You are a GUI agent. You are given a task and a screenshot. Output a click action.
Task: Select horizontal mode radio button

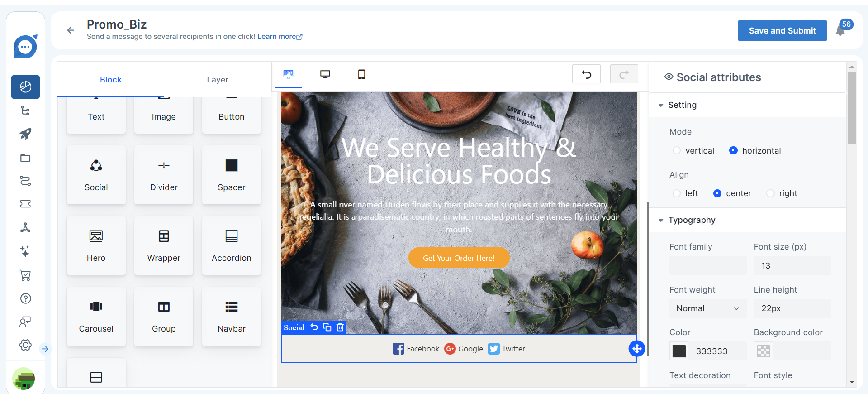[x=733, y=150]
